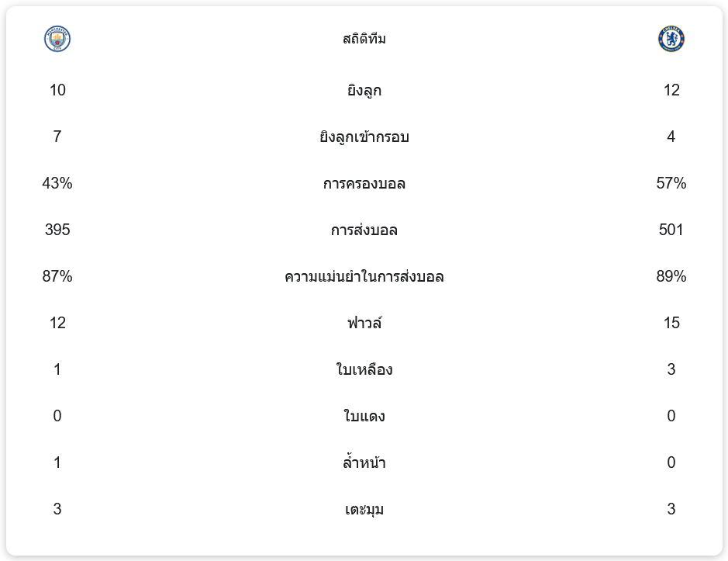Select the 395 passes value

pyautogui.click(x=57, y=230)
